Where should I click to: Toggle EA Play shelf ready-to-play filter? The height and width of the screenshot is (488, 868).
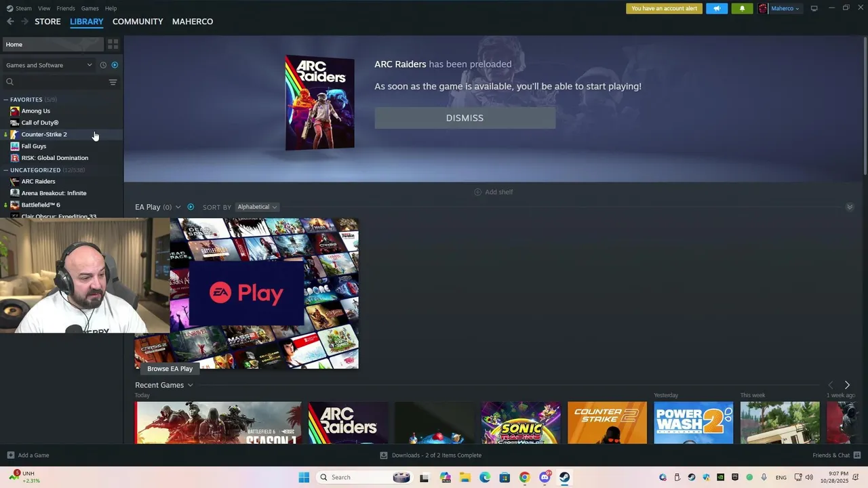(x=191, y=207)
